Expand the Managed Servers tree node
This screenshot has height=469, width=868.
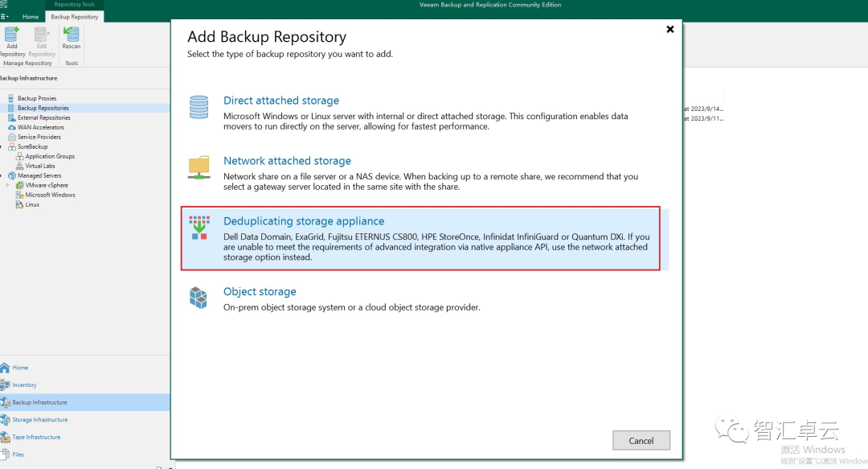point(38,175)
